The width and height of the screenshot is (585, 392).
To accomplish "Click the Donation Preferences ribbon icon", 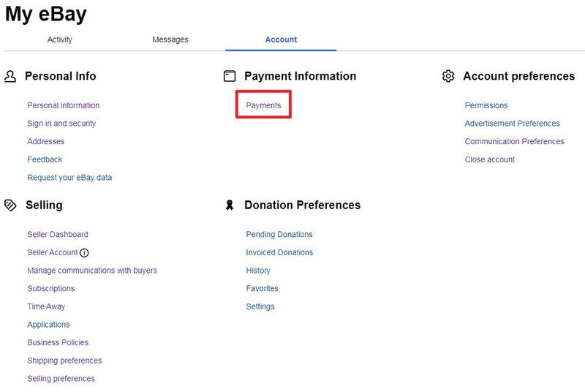I will pos(230,206).
